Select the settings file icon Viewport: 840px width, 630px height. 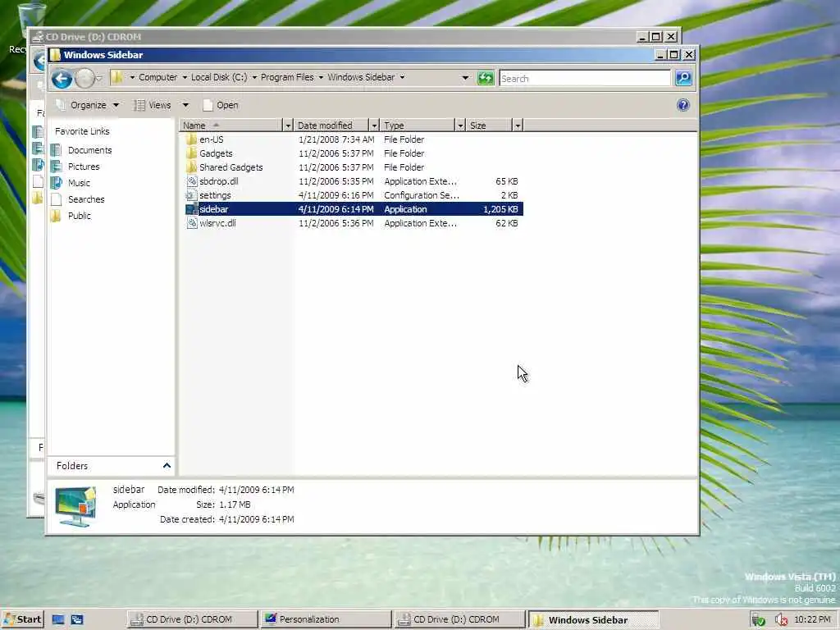click(191, 195)
